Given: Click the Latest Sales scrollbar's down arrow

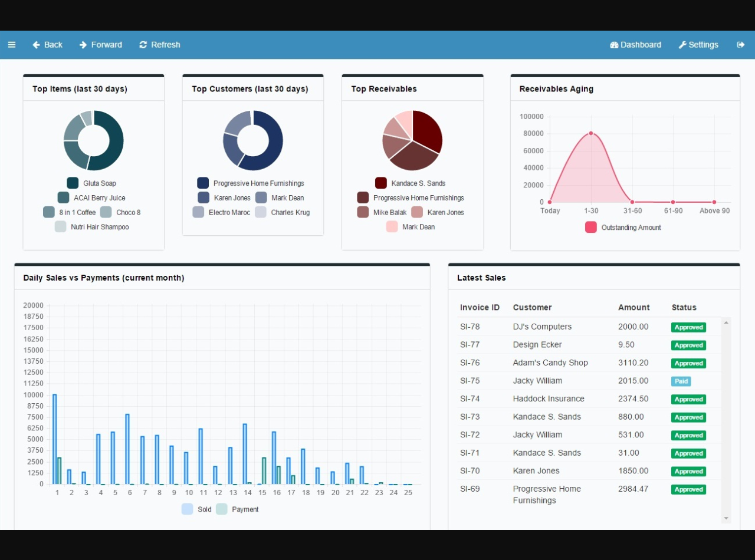Looking at the screenshot, I should [726, 518].
